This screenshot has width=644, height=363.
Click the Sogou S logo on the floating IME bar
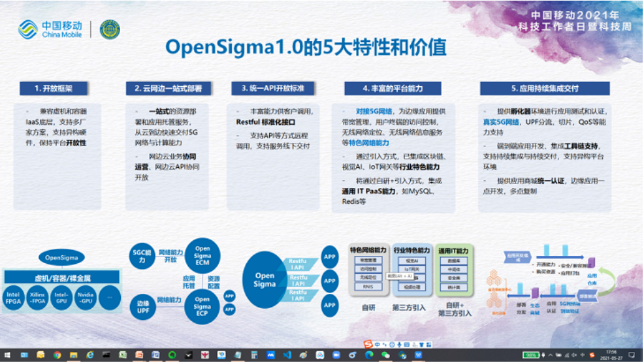tap(368, 345)
